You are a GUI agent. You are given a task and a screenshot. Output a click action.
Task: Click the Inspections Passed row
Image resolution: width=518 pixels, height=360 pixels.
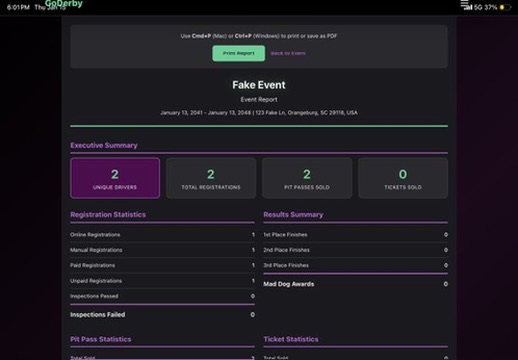coord(162,296)
